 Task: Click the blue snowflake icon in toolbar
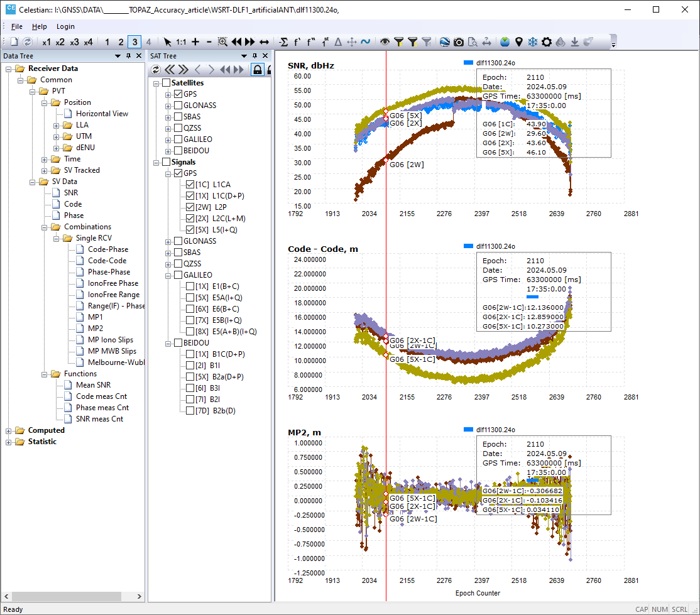(533, 42)
